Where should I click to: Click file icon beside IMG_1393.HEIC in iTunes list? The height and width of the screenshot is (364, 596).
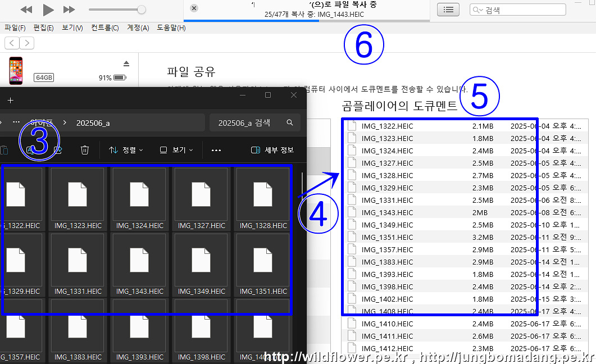pos(352,274)
